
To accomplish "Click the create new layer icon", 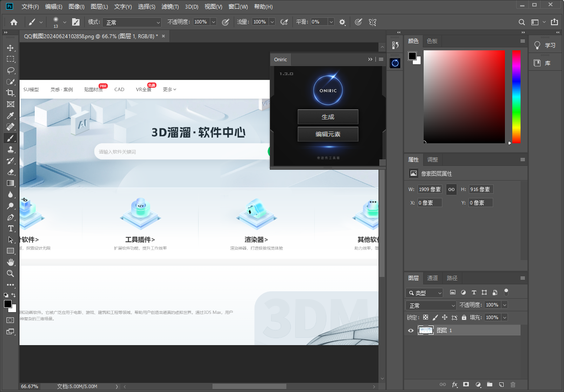I will coord(501,385).
